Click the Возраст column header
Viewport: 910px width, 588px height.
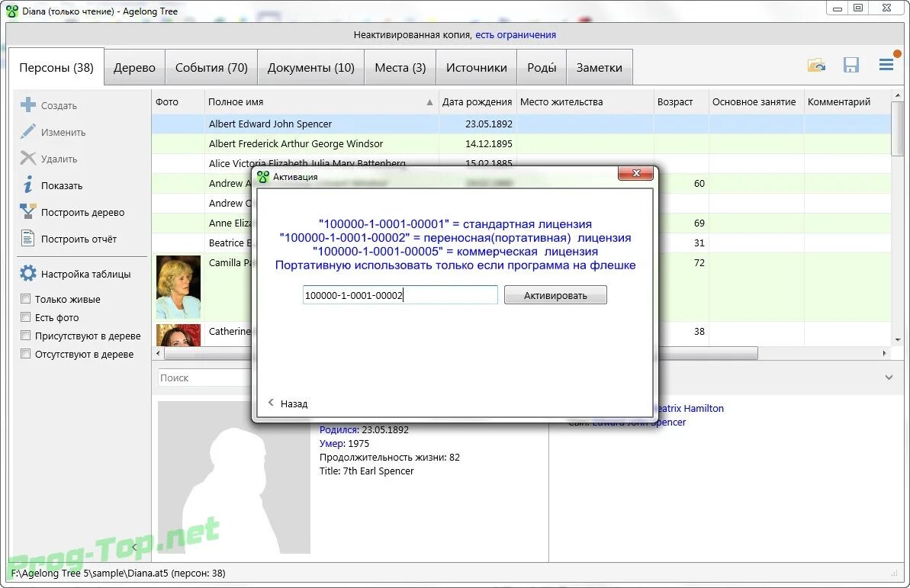click(681, 101)
